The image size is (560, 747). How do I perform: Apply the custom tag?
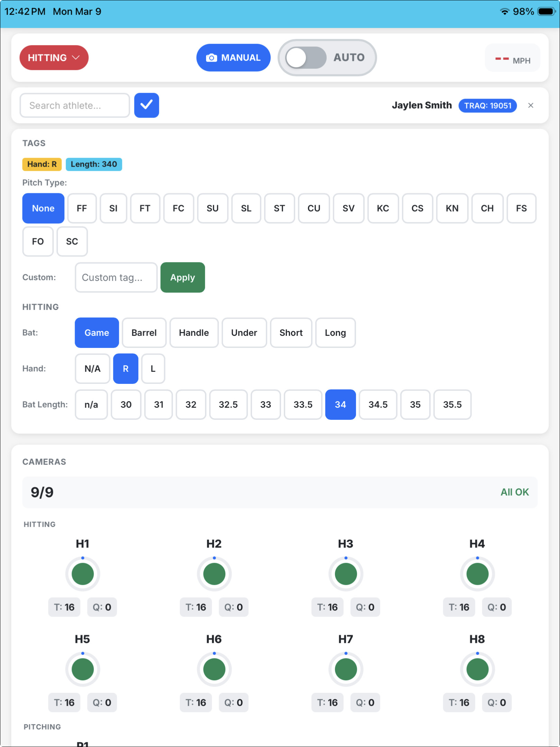click(183, 277)
